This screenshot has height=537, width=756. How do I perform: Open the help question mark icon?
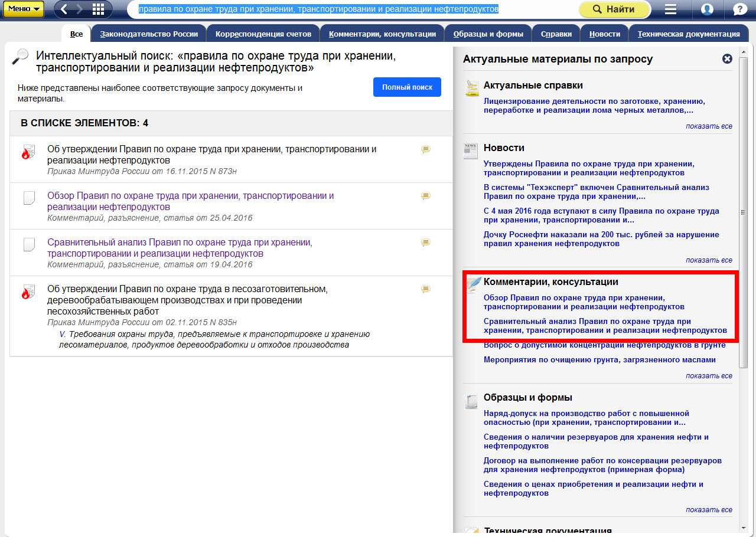739,9
